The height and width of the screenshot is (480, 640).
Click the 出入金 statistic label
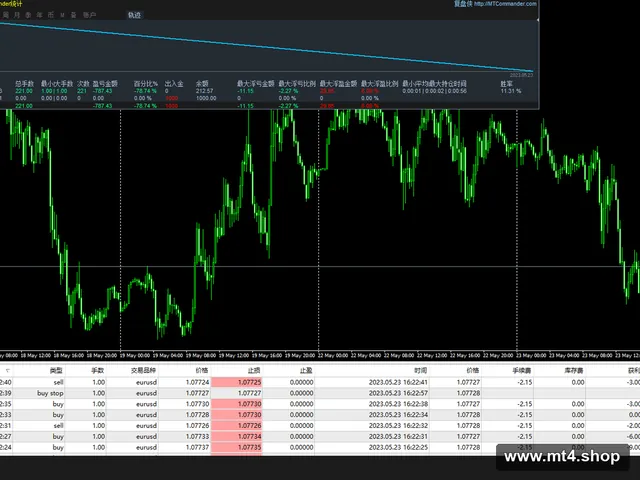click(174, 84)
